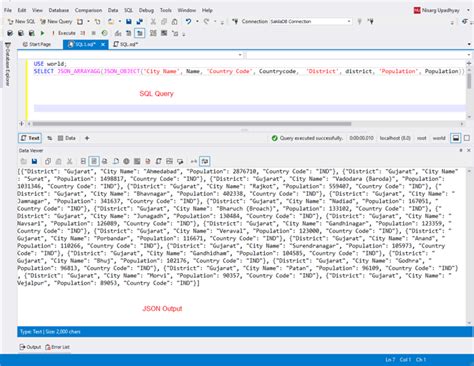The height and width of the screenshot is (366, 474).
Task: Click the Copy icon in Data Viewer toolbar
Action: coord(48,161)
